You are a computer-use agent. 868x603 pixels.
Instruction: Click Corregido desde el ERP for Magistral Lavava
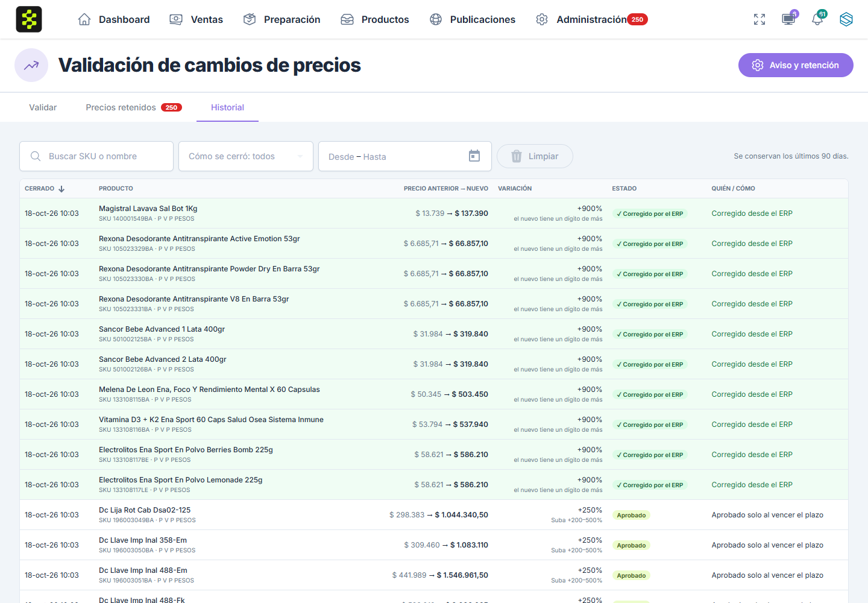click(x=752, y=213)
